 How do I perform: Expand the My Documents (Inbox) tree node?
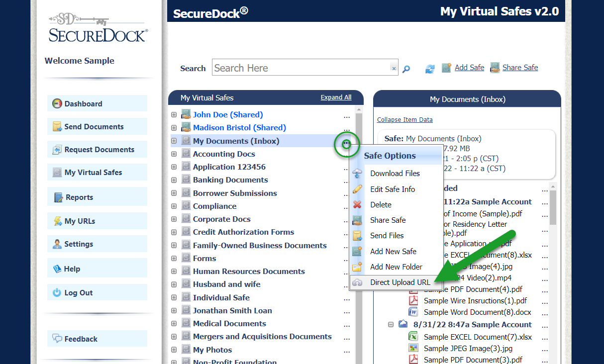coord(174,141)
